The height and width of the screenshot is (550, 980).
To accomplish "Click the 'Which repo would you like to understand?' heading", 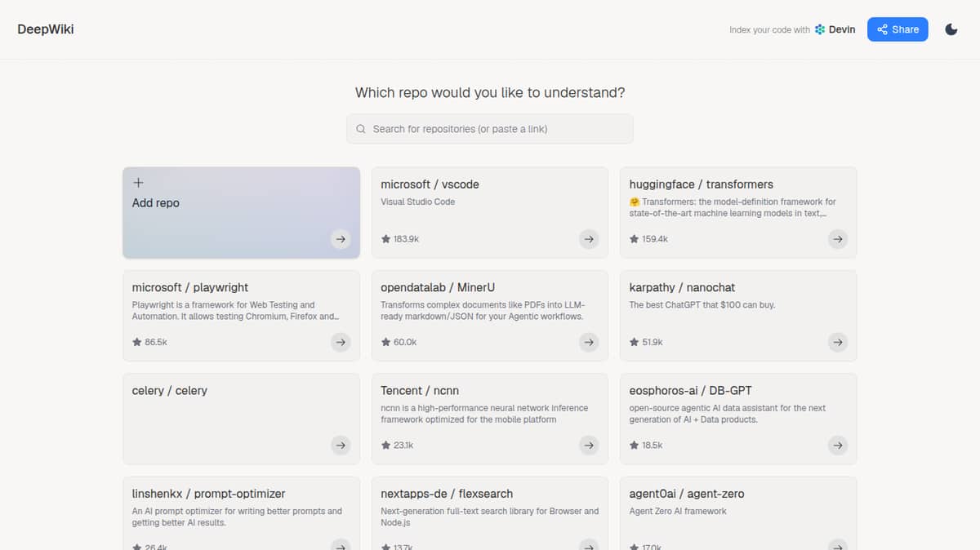I will click(x=490, y=93).
